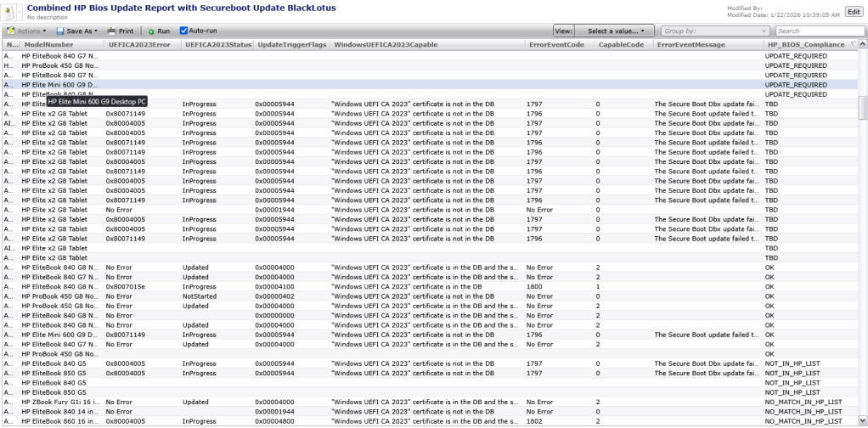This screenshot has height=428, width=868.
Task: Click the Actions toolbar icon
Action: [x=10, y=31]
